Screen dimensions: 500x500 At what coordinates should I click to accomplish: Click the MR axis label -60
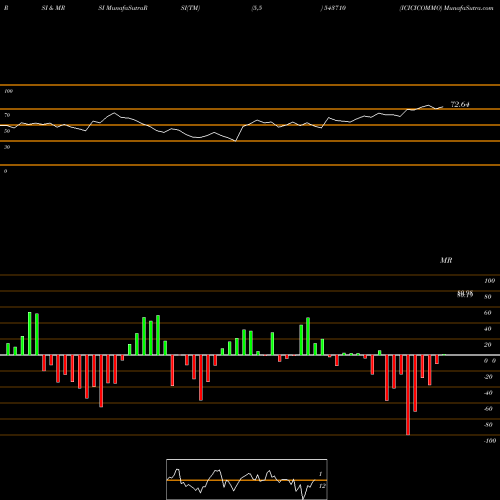488,409
